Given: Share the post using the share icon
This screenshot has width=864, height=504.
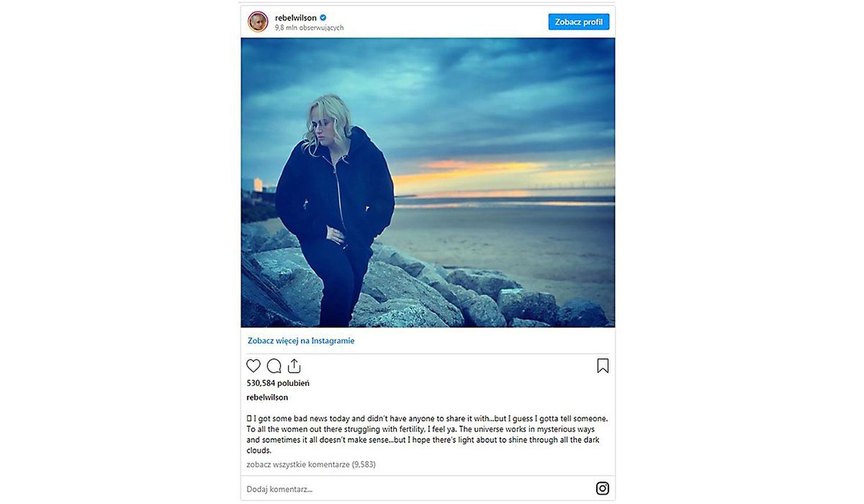Looking at the screenshot, I should point(294,366).
